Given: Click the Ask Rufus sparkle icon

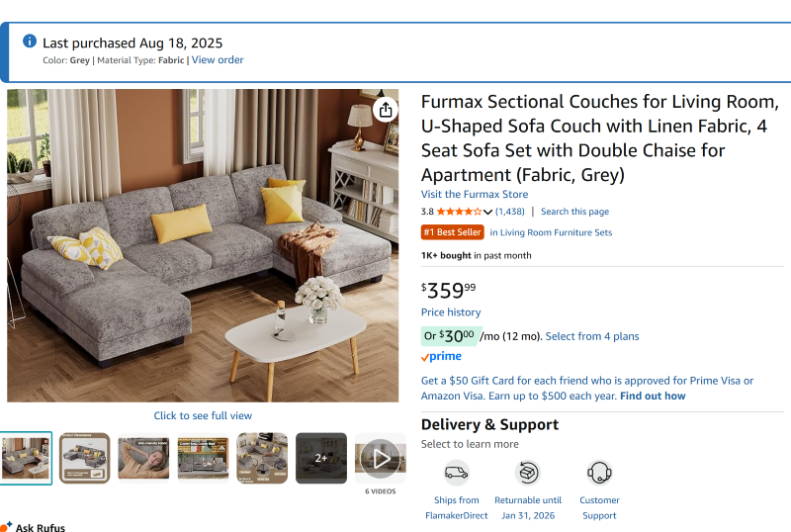Looking at the screenshot, I should coord(7,526).
